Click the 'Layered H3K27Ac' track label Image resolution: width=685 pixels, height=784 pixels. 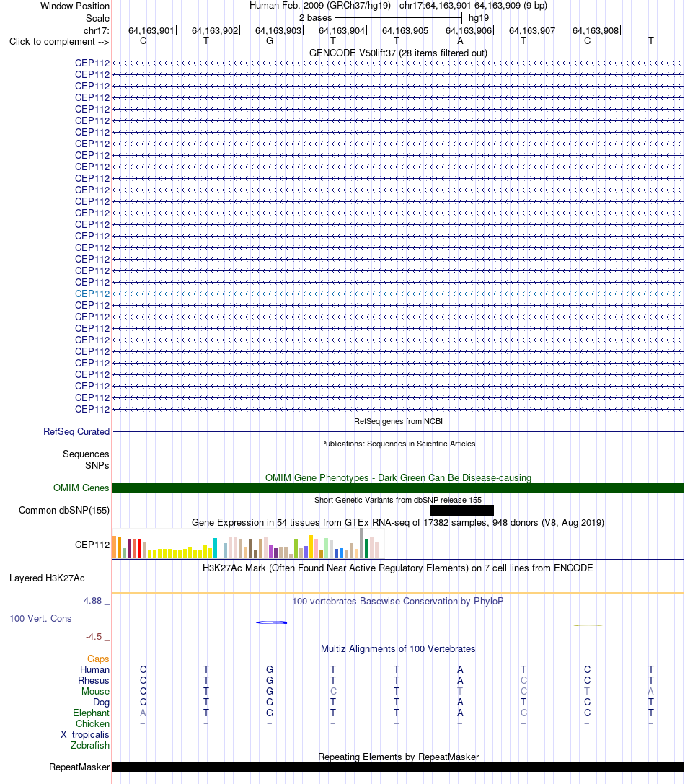click(47, 578)
